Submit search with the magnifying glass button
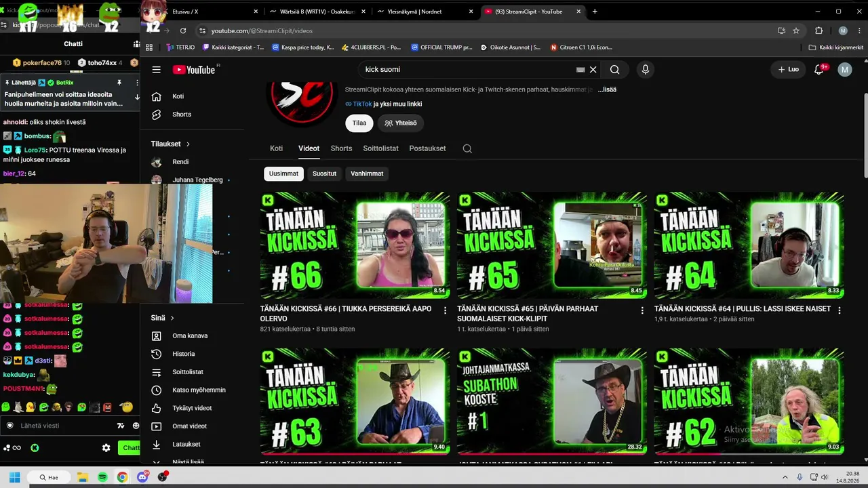Image resolution: width=868 pixels, height=488 pixels. tap(614, 70)
